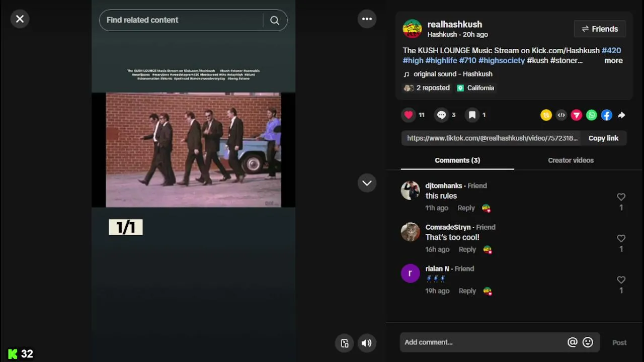Open the emoji picker
644x362 pixels.
(x=588, y=342)
